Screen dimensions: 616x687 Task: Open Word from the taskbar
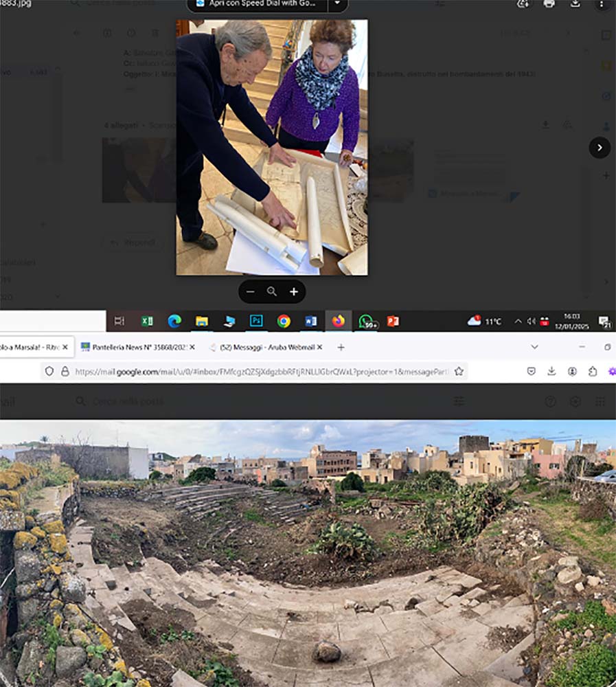pos(310,321)
